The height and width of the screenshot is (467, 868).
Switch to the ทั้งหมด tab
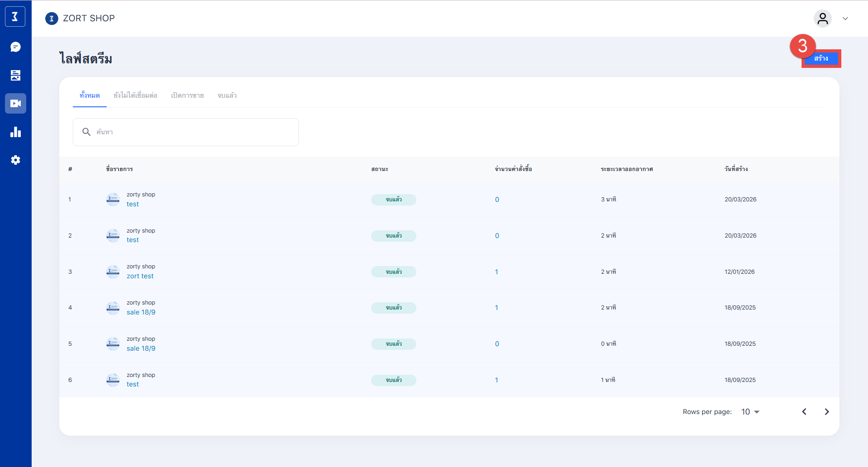click(x=90, y=95)
